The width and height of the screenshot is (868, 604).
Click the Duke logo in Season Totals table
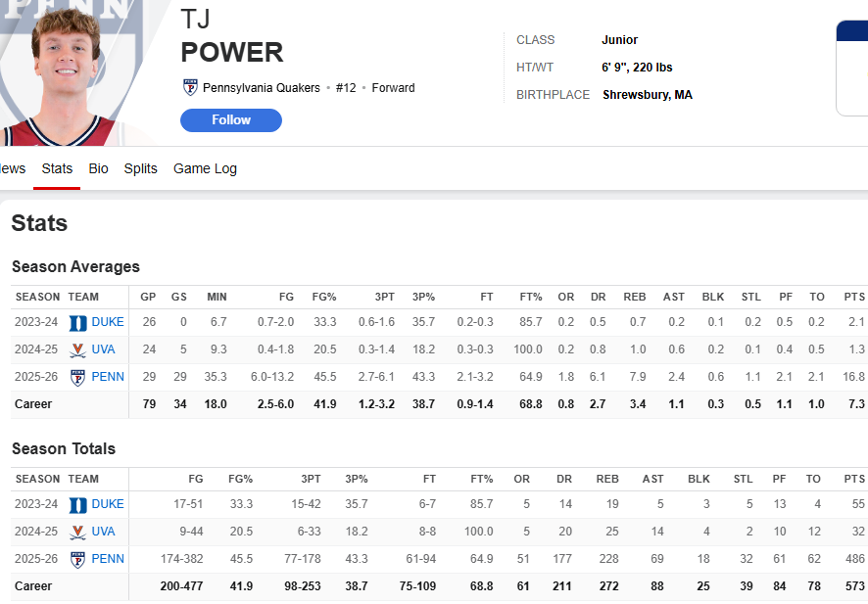coord(77,504)
